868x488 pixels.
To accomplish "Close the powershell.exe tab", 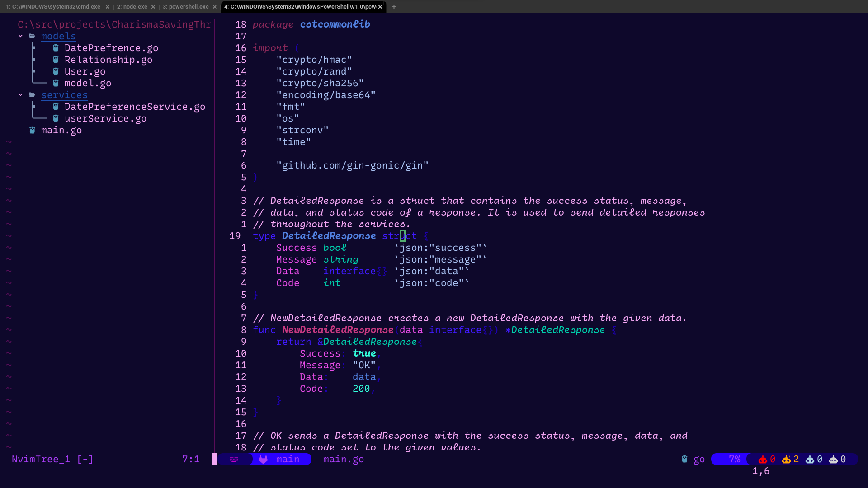I will 215,7.
